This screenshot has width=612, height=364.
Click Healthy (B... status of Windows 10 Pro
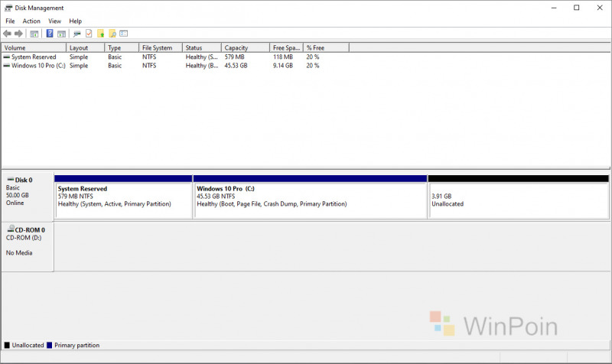pyautogui.click(x=202, y=66)
